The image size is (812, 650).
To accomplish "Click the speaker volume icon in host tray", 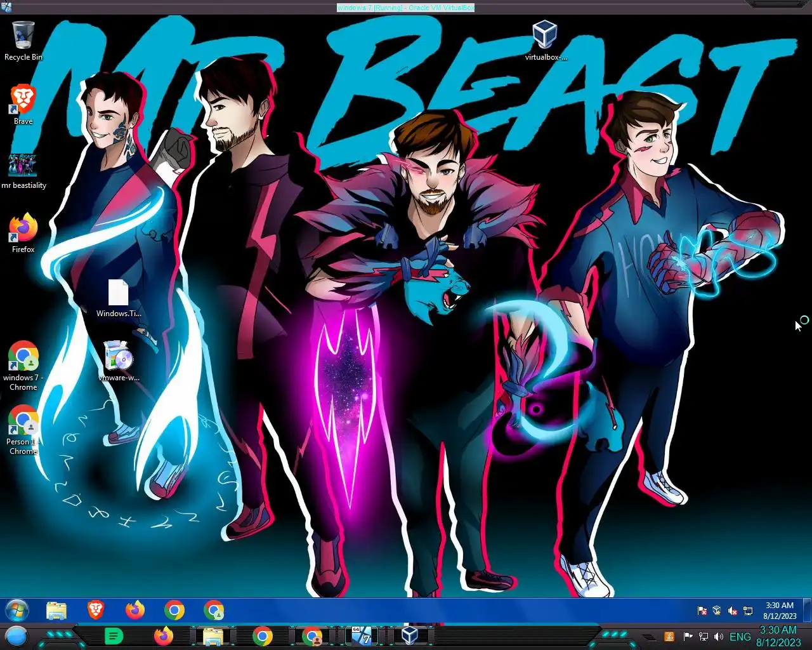I will coord(719,637).
